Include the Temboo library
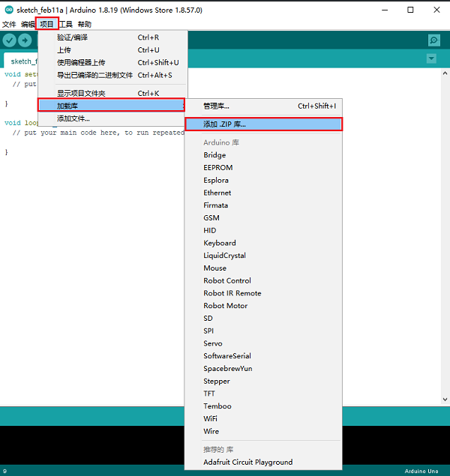 tap(263, 406)
